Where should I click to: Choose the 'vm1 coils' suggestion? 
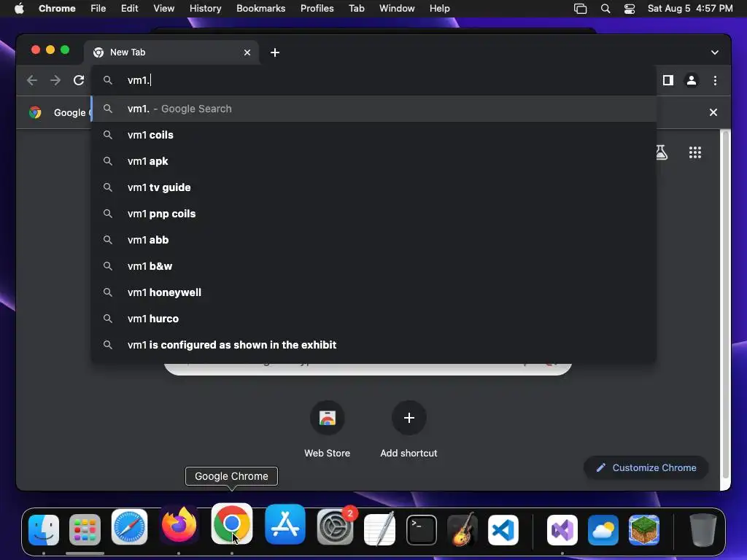[x=374, y=135]
